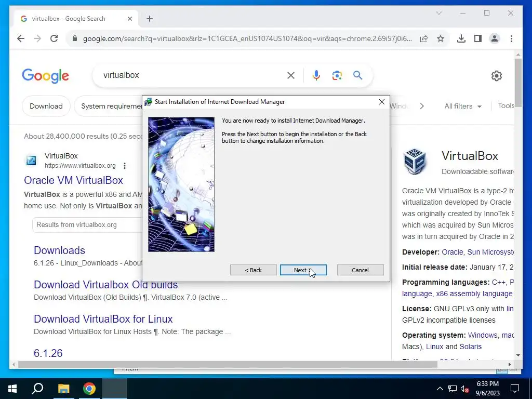Go to the Google home logo
This screenshot has height=399, width=532.
coord(46,76)
